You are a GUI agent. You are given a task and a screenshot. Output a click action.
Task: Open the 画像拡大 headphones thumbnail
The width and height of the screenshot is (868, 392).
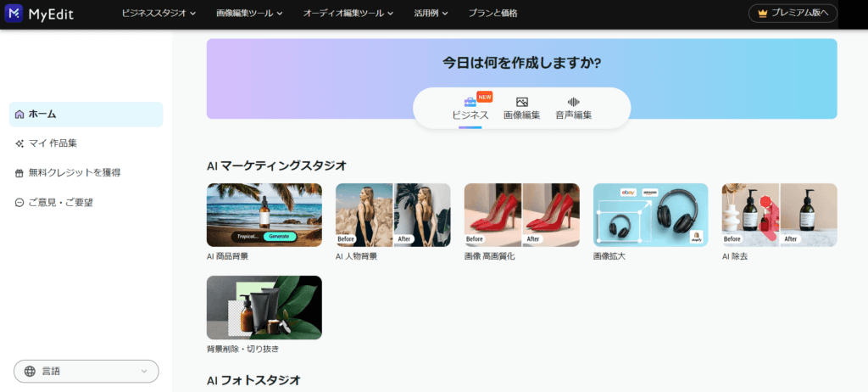coord(650,216)
